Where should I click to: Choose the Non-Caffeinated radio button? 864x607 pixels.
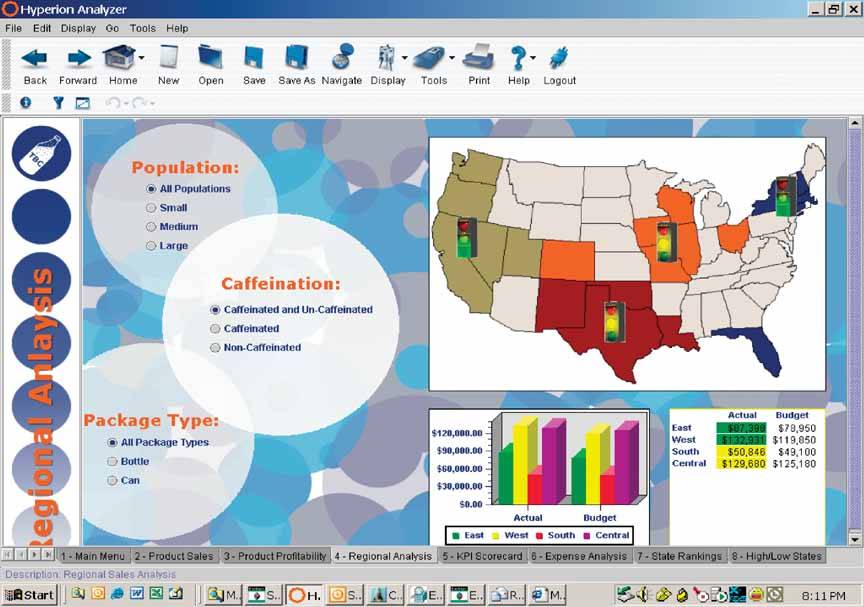tap(215, 348)
